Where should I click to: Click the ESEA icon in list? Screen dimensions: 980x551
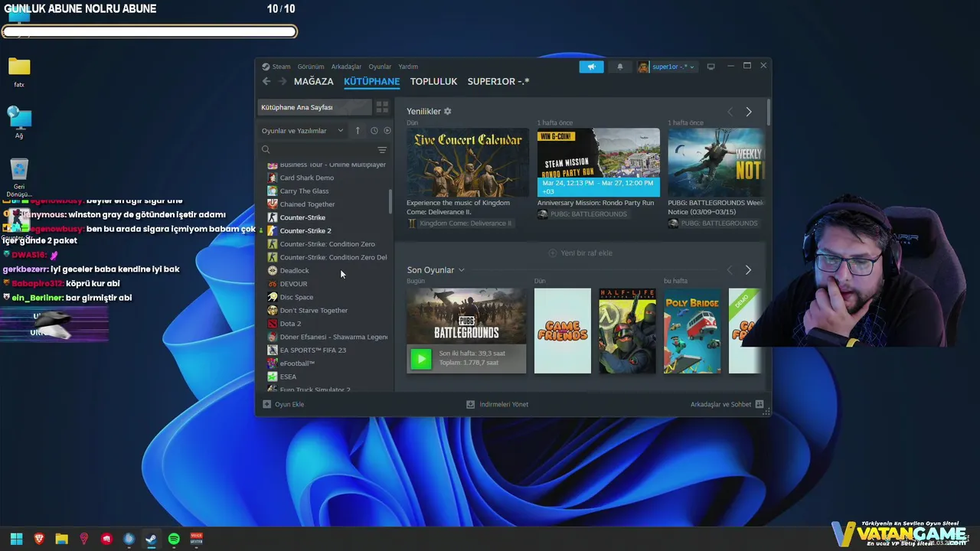click(x=272, y=377)
